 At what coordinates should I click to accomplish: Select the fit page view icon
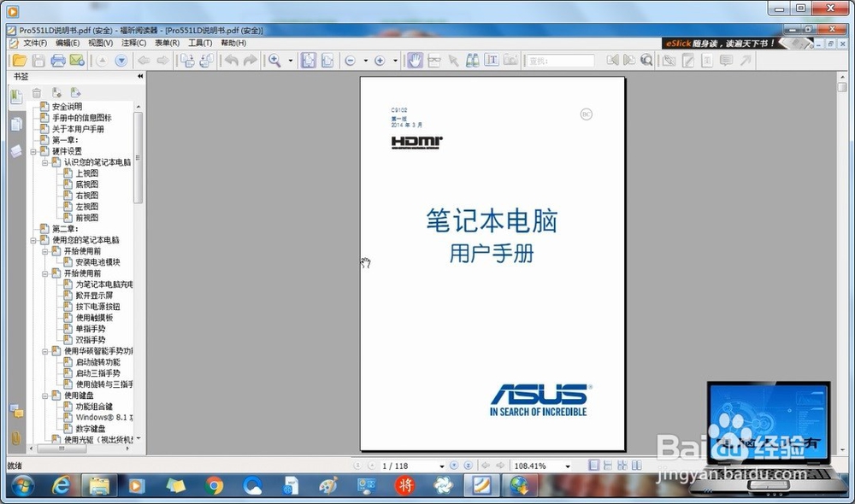308,61
